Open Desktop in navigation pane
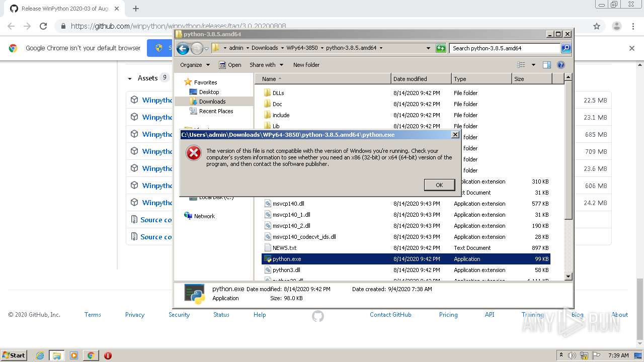Image resolution: width=644 pixels, height=362 pixels. (204, 92)
